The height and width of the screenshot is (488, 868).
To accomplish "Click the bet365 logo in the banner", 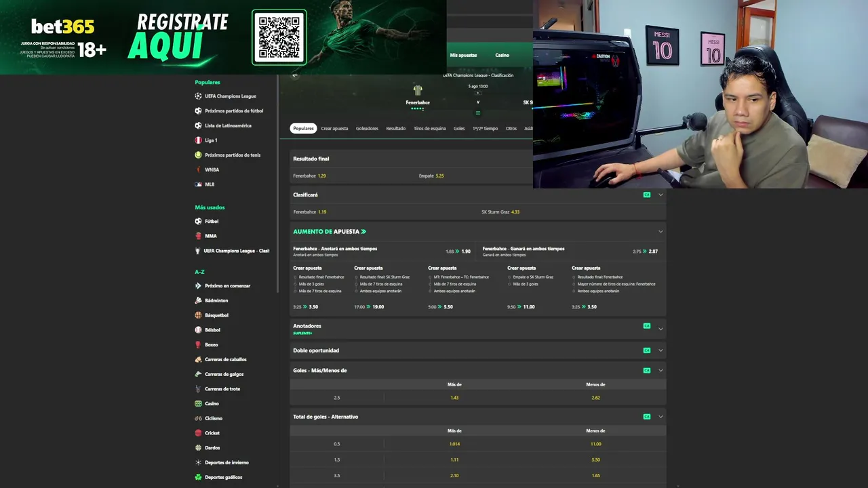I will pyautogui.click(x=62, y=26).
